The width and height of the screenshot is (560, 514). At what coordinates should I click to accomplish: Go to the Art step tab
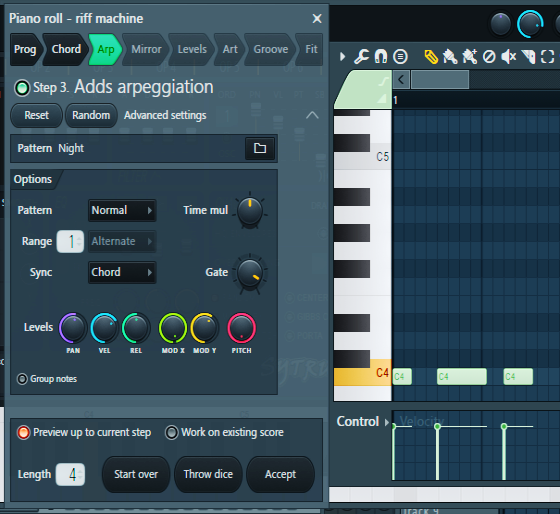click(x=230, y=49)
